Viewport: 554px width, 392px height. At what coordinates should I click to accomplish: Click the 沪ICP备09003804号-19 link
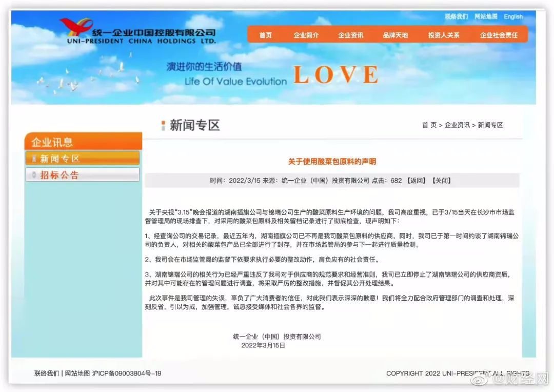127,373
